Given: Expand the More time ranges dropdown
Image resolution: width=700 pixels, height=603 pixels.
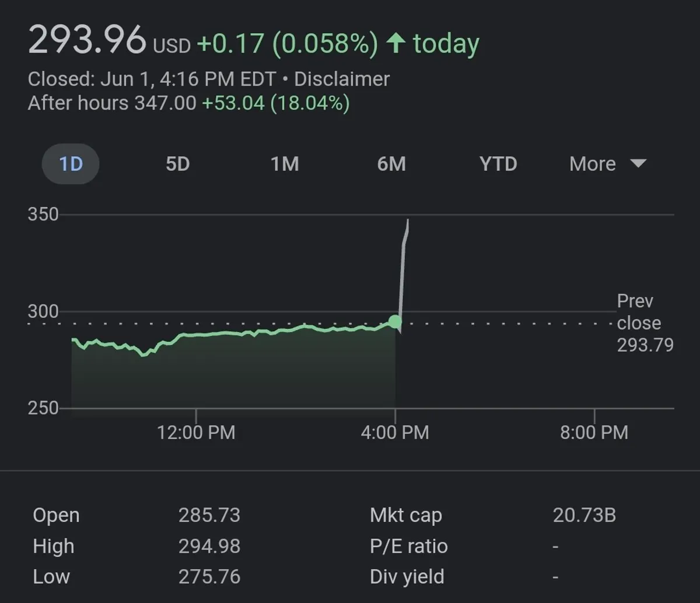Looking at the screenshot, I should point(607,164).
